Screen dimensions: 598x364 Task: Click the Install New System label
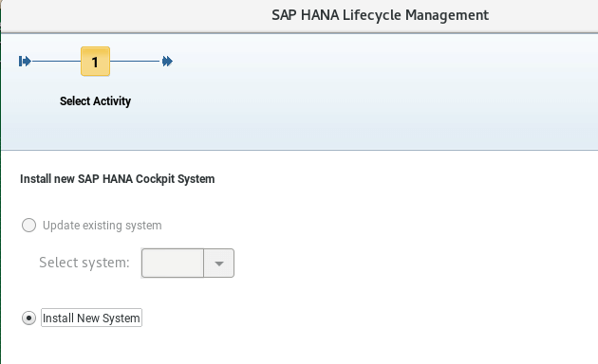(91, 318)
